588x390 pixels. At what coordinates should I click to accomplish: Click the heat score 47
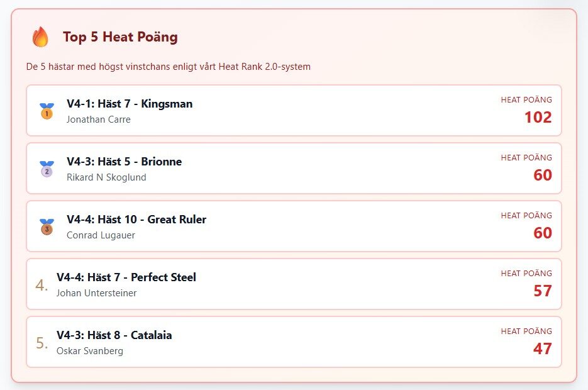click(x=542, y=348)
